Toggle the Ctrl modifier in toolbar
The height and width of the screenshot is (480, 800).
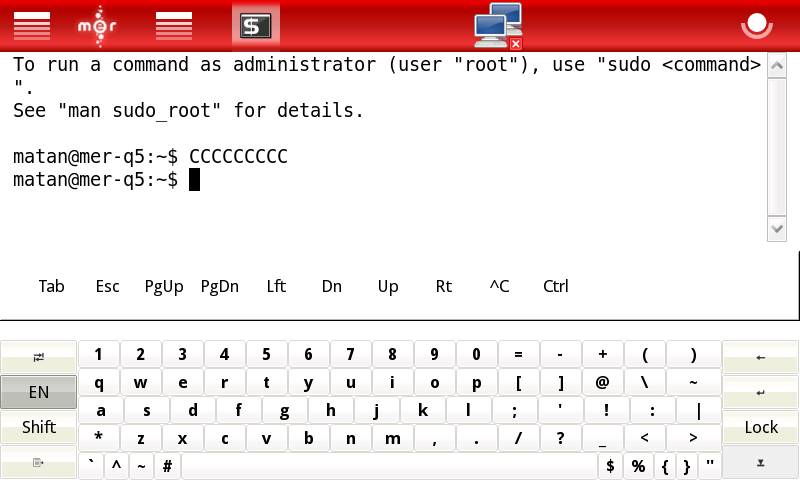coord(555,286)
